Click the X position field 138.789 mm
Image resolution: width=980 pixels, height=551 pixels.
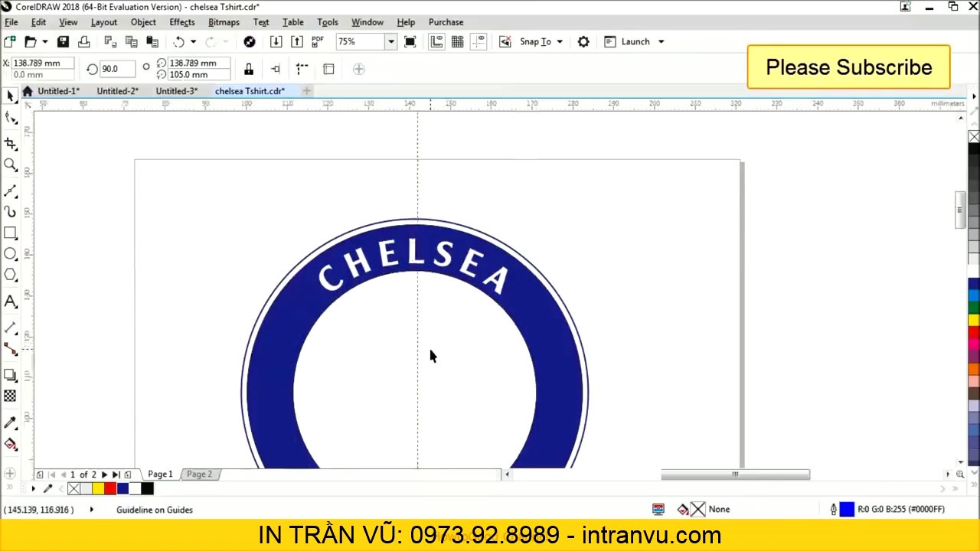[x=43, y=63]
